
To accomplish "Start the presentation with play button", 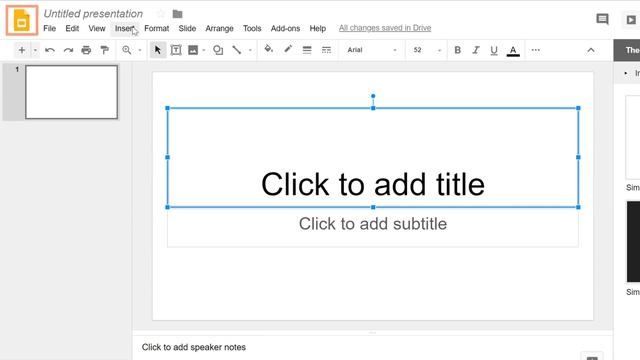I will click(x=631, y=20).
